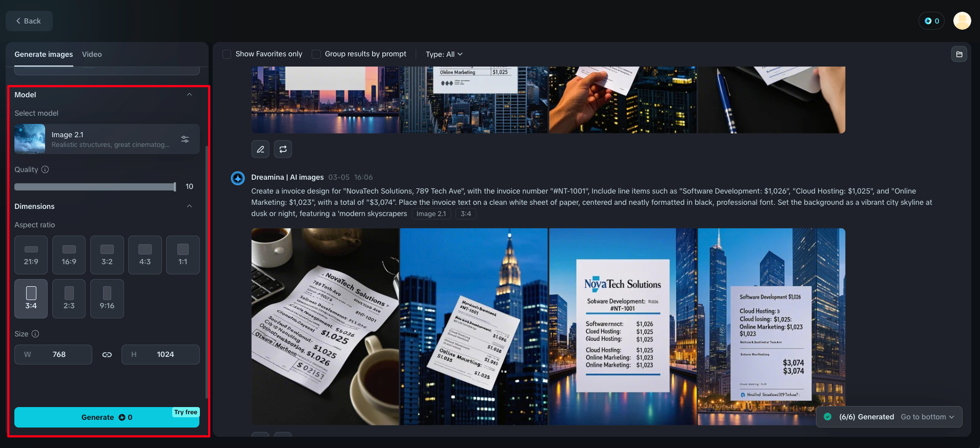
Task: Open the invoice with coffee cups thumbnail
Action: tap(325, 327)
